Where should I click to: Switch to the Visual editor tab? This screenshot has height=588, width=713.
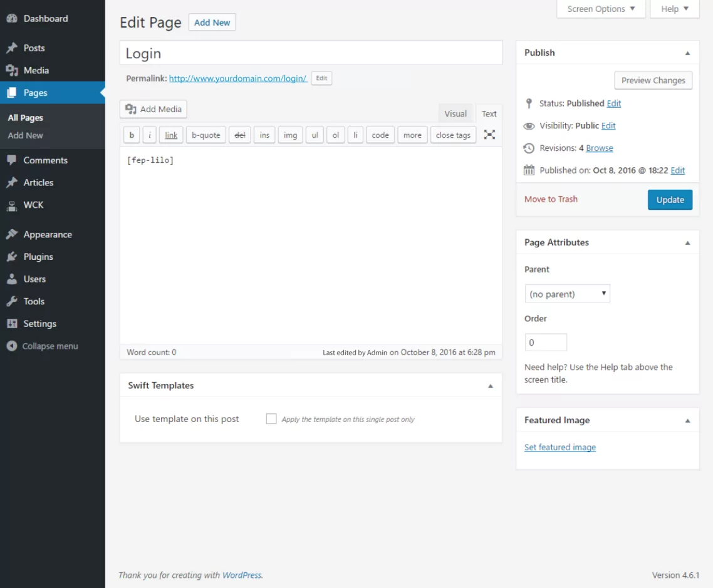tap(455, 114)
